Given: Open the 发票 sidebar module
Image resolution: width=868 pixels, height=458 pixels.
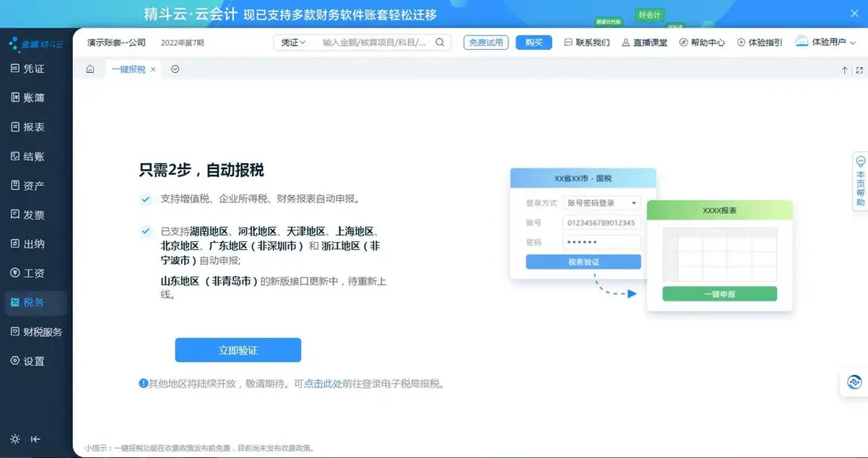Looking at the screenshot, I should point(28,215).
